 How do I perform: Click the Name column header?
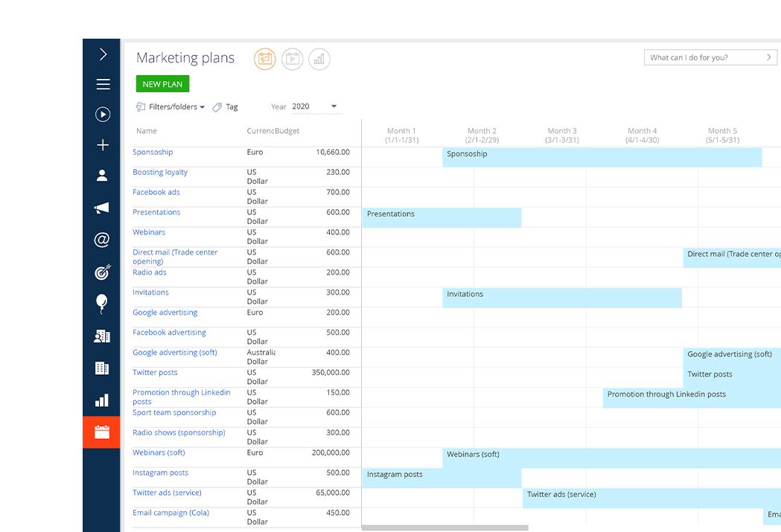[x=147, y=131]
